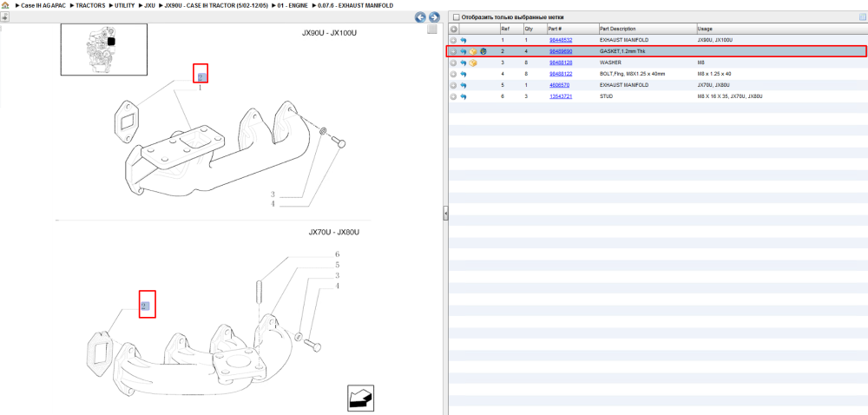
Task: Select the 'BOLT,Flng, M8X1.25 x 40mm' cell
Action: [632, 74]
